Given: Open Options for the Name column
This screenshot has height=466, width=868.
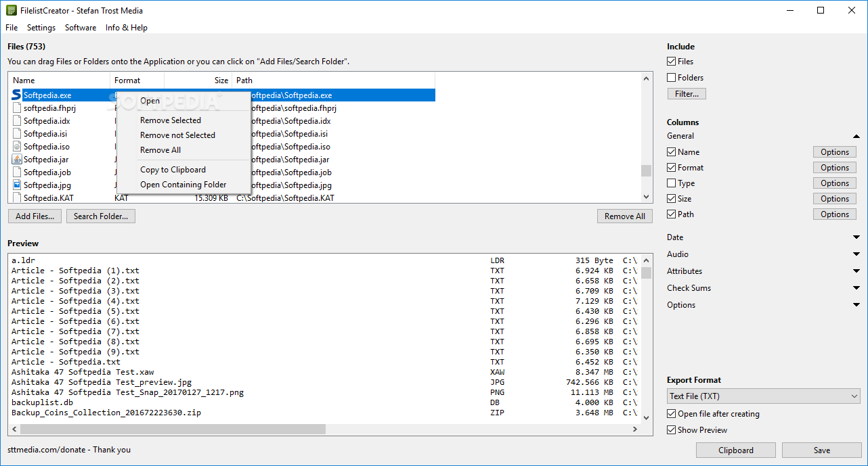Looking at the screenshot, I should click(x=835, y=152).
